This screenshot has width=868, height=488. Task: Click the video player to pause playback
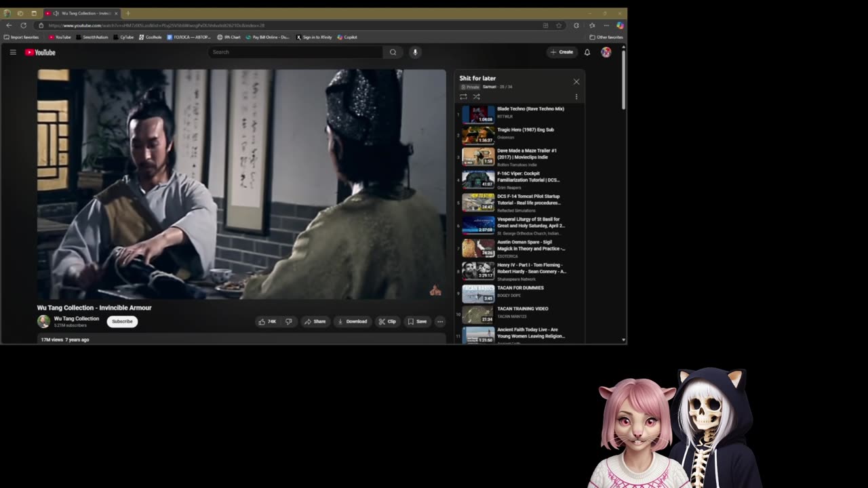pos(241,184)
